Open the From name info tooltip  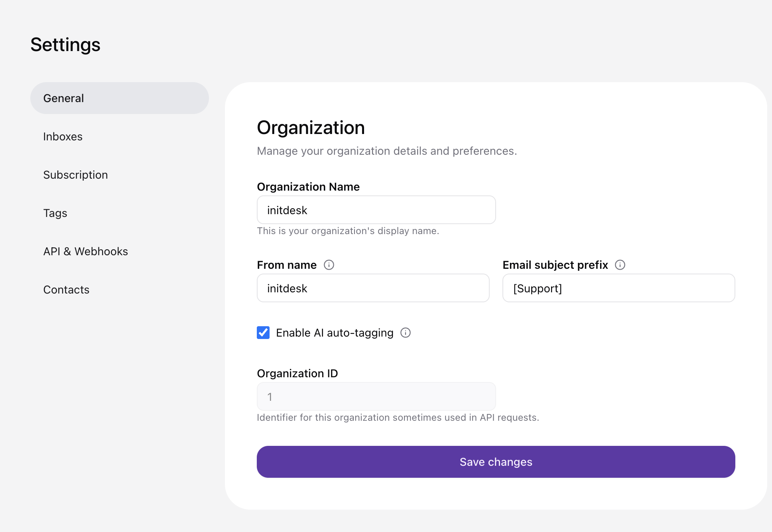click(x=329, y=265)
